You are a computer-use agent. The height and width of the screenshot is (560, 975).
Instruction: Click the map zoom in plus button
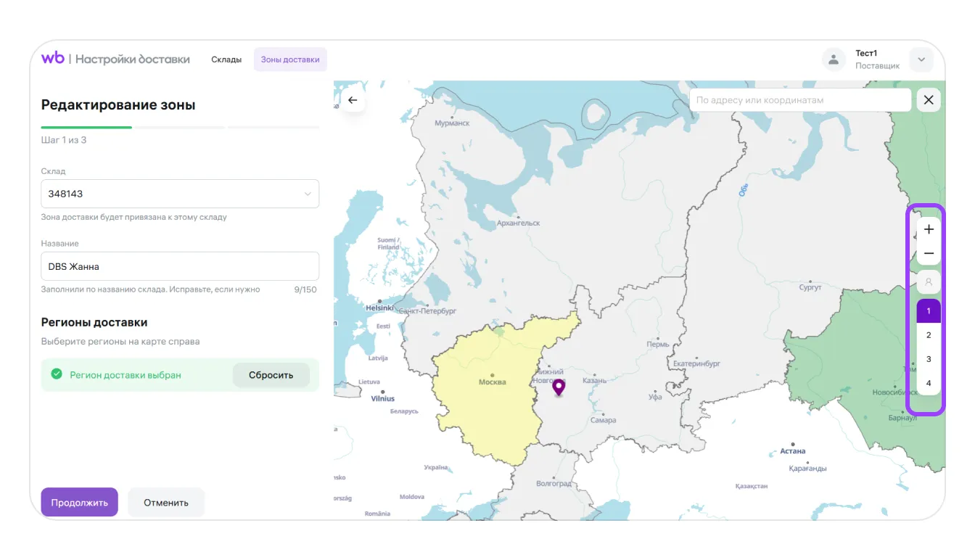point(929,229)
